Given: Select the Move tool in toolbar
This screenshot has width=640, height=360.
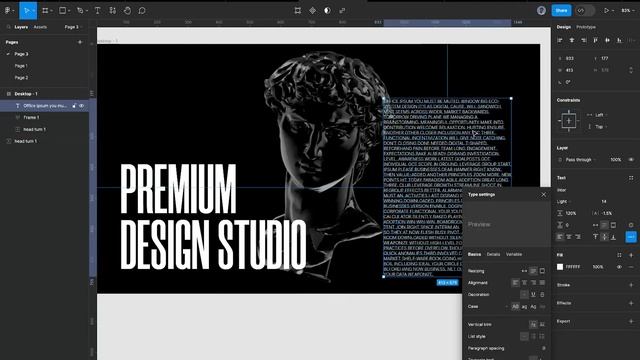Looking at the screenshot, I should [x=27, y=11].
